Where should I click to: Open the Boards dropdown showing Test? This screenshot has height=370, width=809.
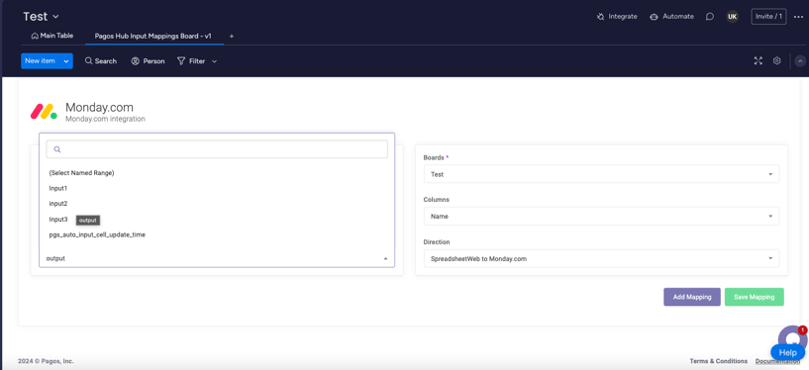point(601,174)
